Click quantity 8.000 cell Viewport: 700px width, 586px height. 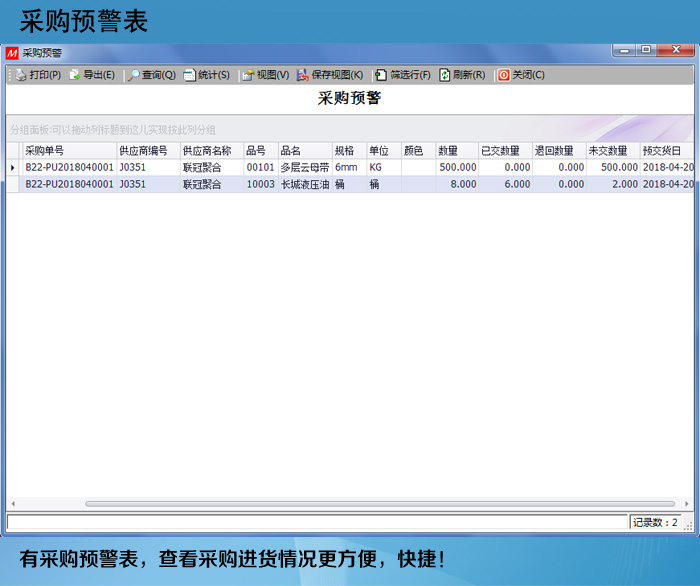(x=457, y=184)
